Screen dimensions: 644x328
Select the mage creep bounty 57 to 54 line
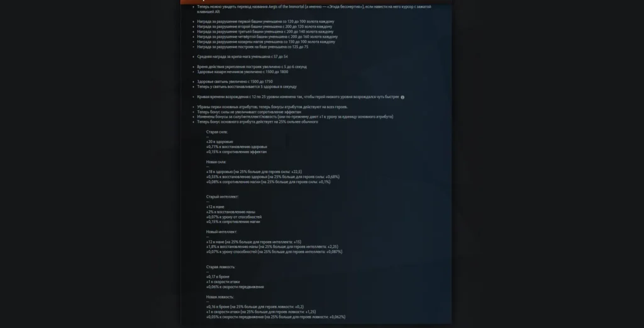click(x=242, y=57)
